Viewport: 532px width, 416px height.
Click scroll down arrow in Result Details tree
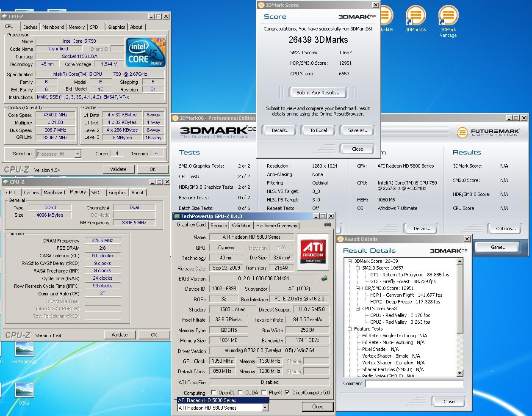coord(460,373)
